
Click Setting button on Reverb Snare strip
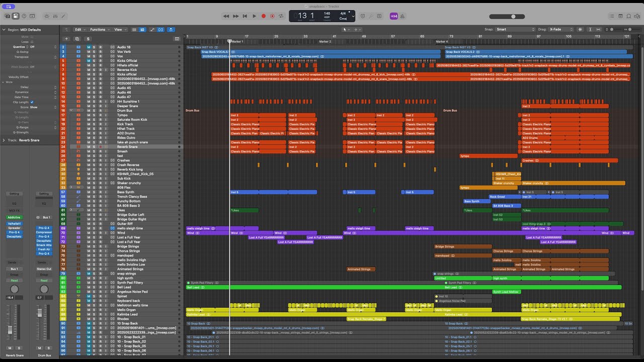coord(14,194)
